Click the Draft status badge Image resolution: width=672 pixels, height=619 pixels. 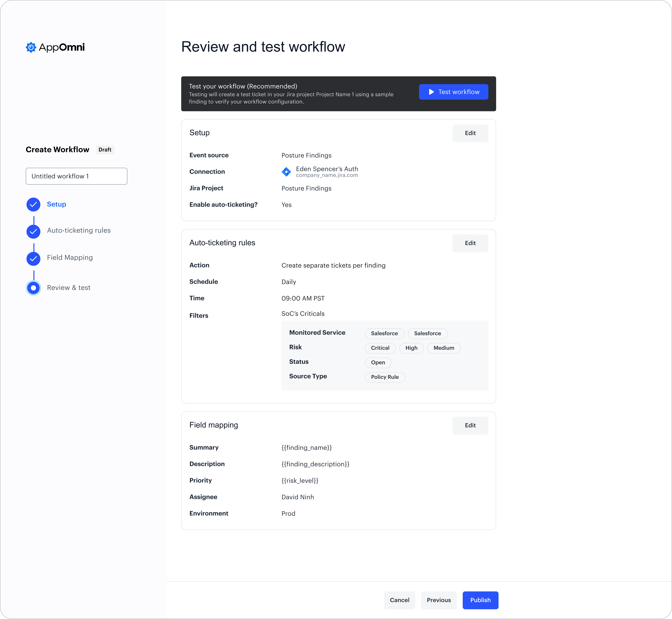tap(105, 150)
